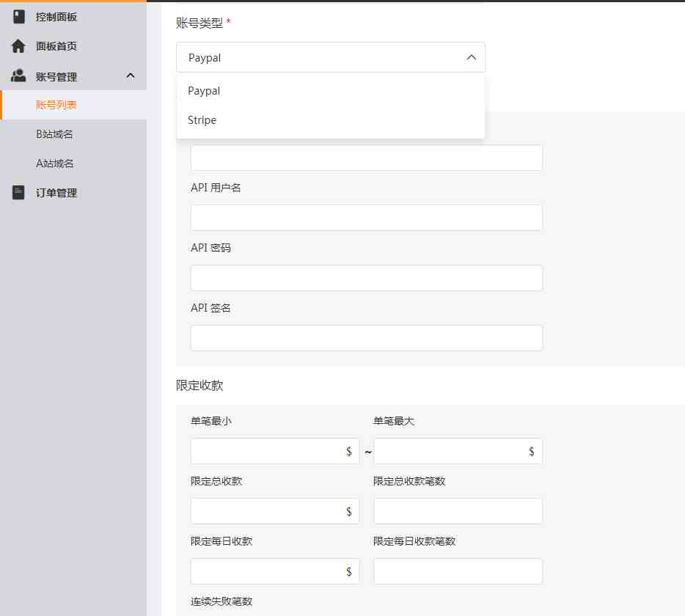Click the 限定每日收款 amount field
This screenshot has width=685, height=616.
click(275, 571)
